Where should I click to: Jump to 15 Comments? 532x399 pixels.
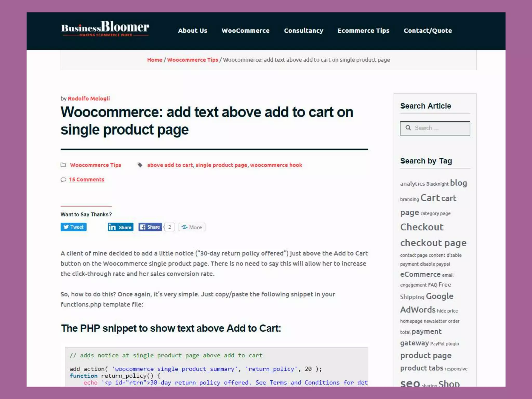pyautogui.click(x=87, y=179)
